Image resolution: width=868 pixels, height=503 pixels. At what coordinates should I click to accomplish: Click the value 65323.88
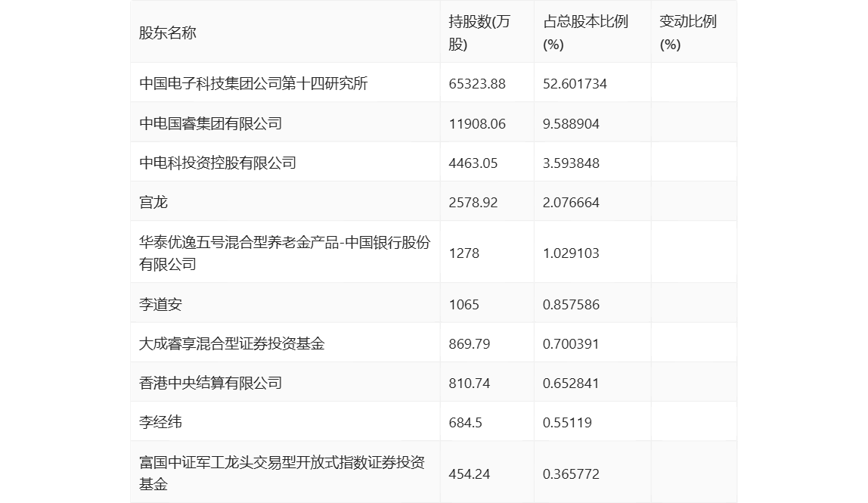tap(477, 84)
